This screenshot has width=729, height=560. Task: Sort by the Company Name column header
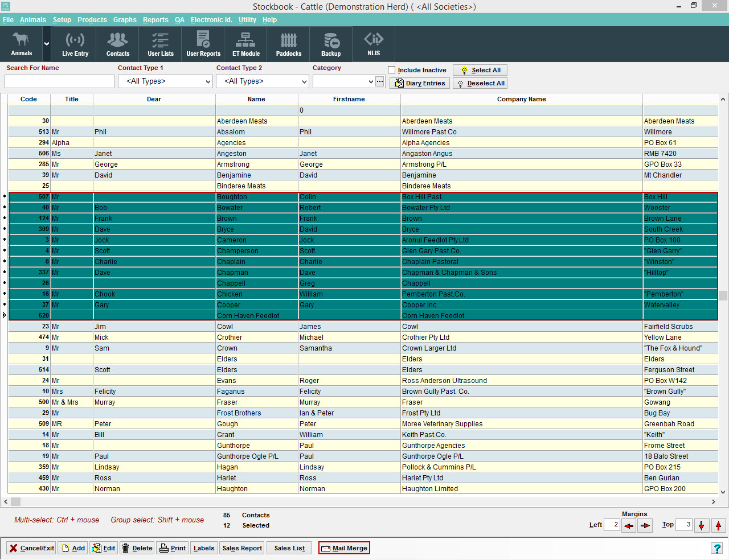(522, 99)
